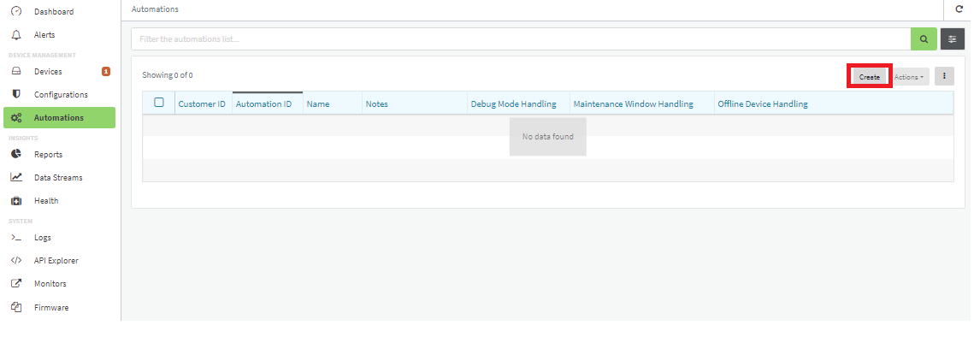
Task: Focus the filter automations list field
Action: (521, 38)
